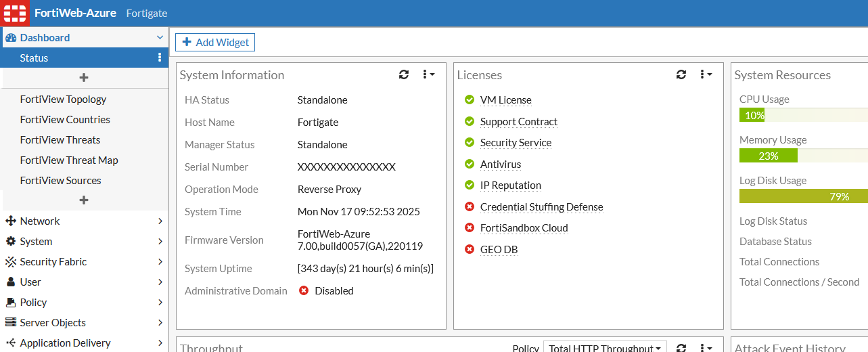The width and height of the screenshot is (868, 352).
Task: Click the User person icon
Action: [10, 282]
